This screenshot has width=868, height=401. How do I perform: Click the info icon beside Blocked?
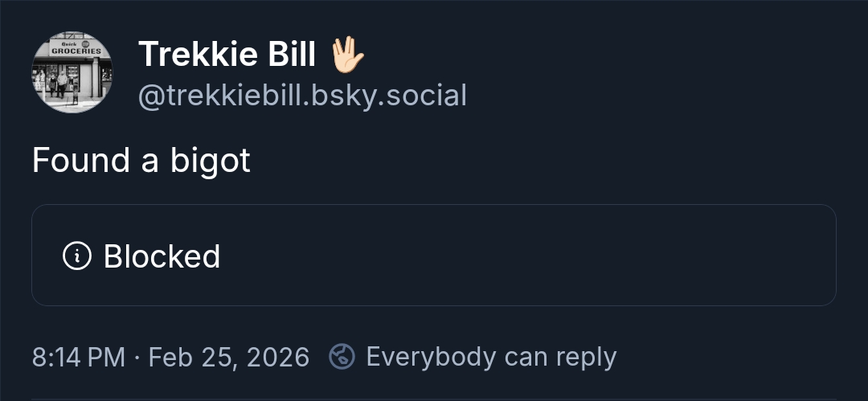point(76,256)
